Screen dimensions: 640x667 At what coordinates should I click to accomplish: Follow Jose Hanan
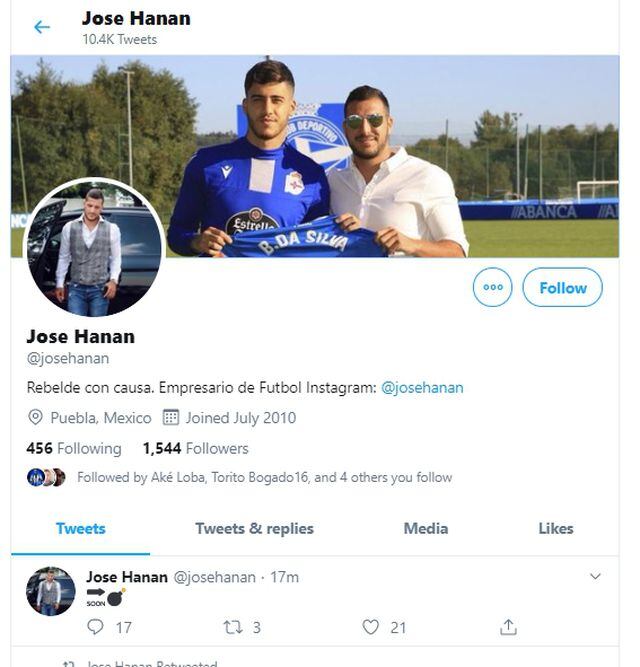[562, 287]
